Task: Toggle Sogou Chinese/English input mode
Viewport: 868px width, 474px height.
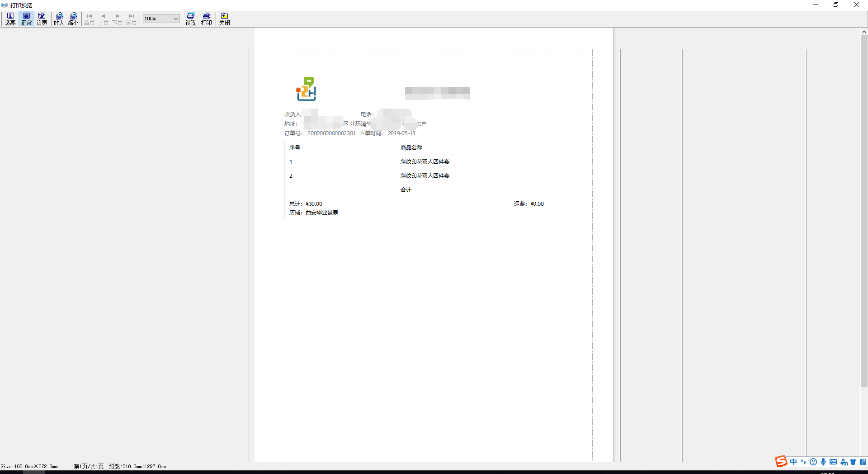Action: tap(793, 462)
